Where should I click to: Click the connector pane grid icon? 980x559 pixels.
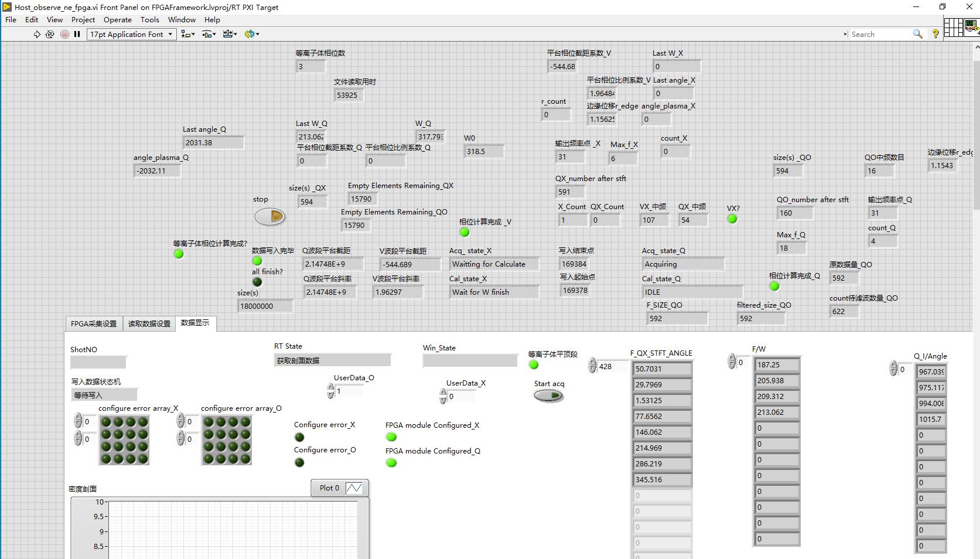(953, 28)
